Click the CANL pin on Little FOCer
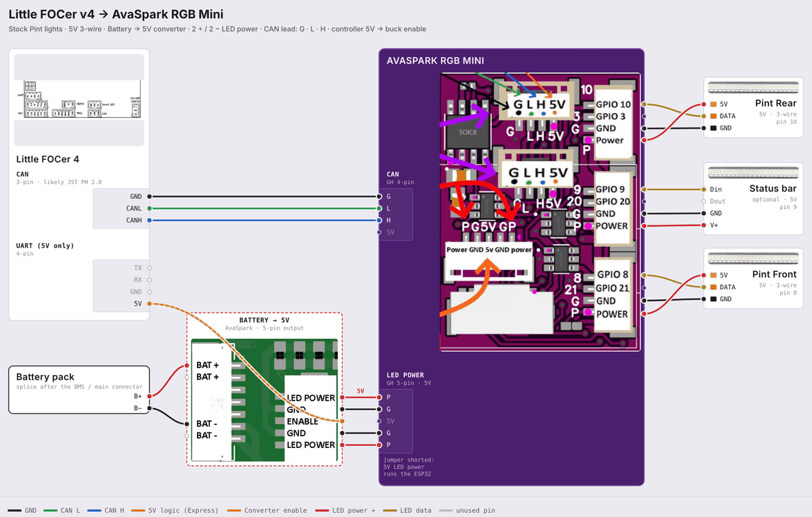812x517 pixels. (149, 208)
